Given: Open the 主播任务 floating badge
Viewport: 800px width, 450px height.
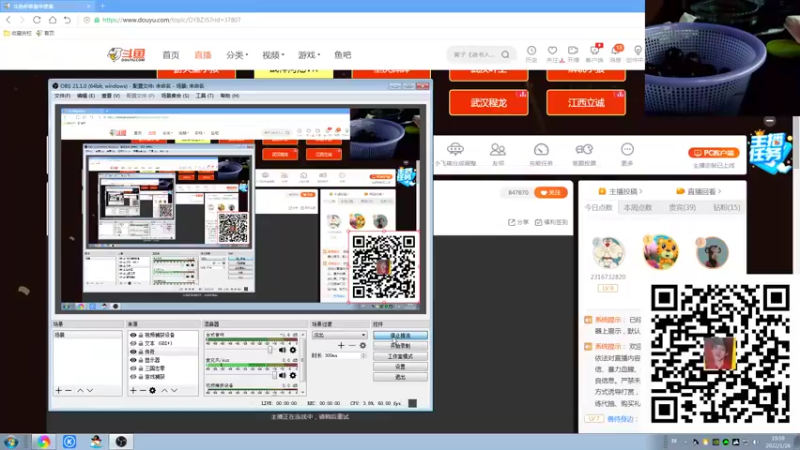Looking at the screenshot, I should coord(769,152).
